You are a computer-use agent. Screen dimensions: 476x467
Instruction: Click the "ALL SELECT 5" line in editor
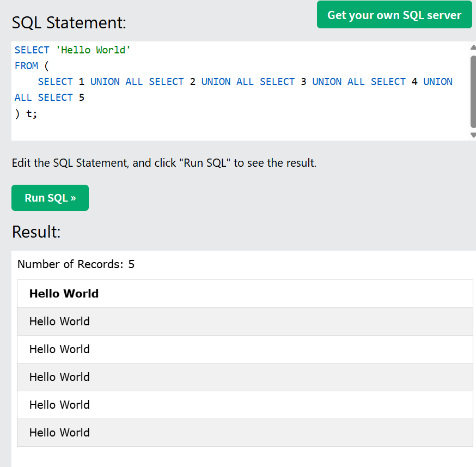[x=50, y=98]
